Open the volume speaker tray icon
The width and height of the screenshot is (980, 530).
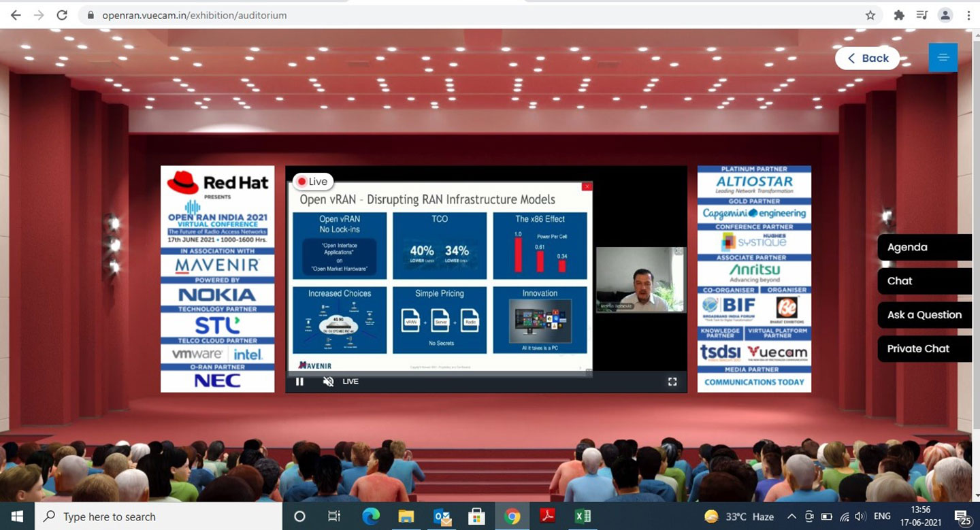pyautogui.click(x=860, y=516)
